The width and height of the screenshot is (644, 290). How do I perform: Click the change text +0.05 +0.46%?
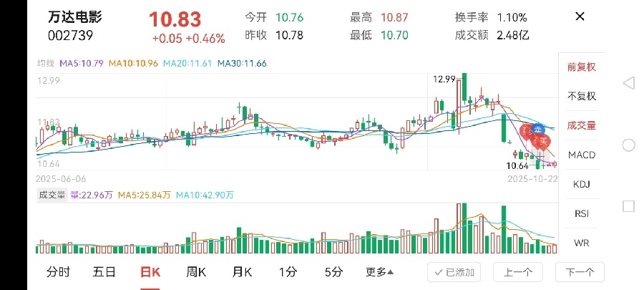tap(188, 39)
